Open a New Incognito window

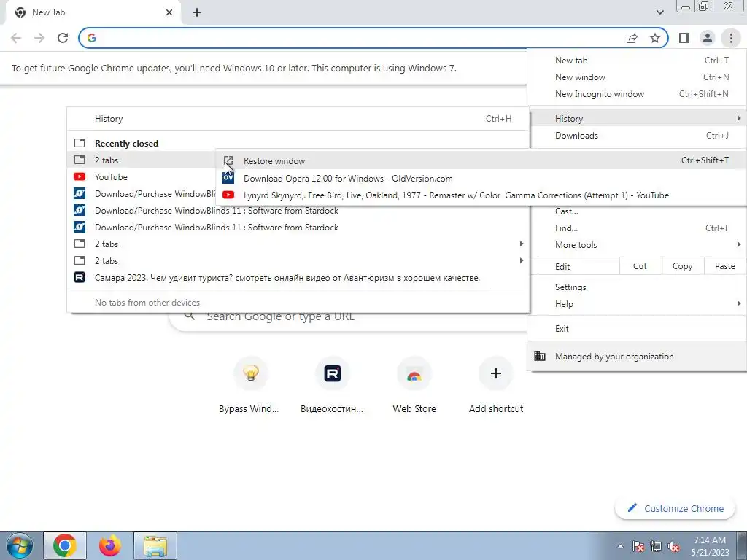click(x=637, y=94)
